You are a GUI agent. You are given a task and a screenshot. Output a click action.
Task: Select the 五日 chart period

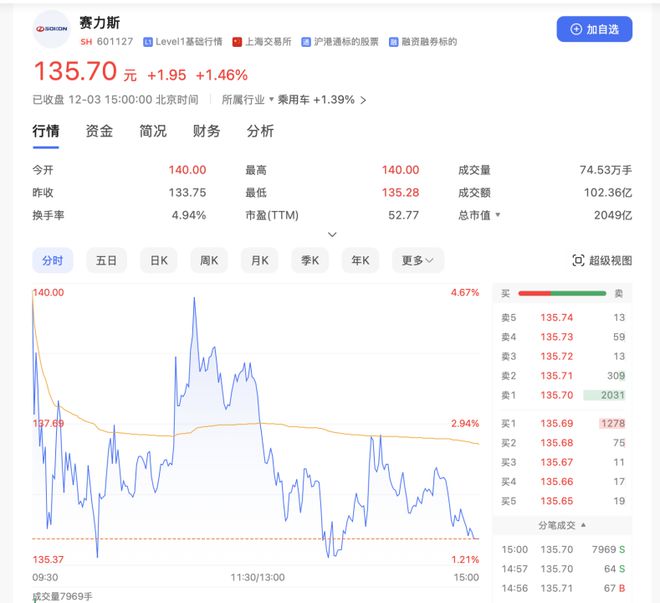(x=106, y=260)
